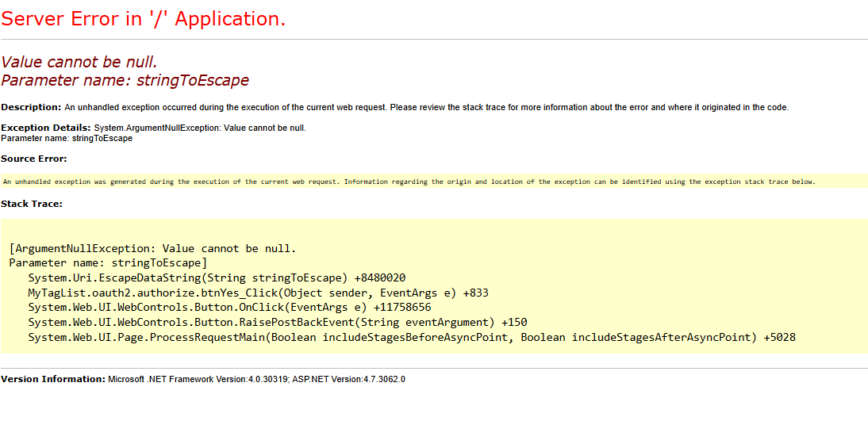Click the "Microsoft .NET Framework Version:4.0.30319" text
Viewport: 868px width, 444px height.
click(x=197, y=380)
